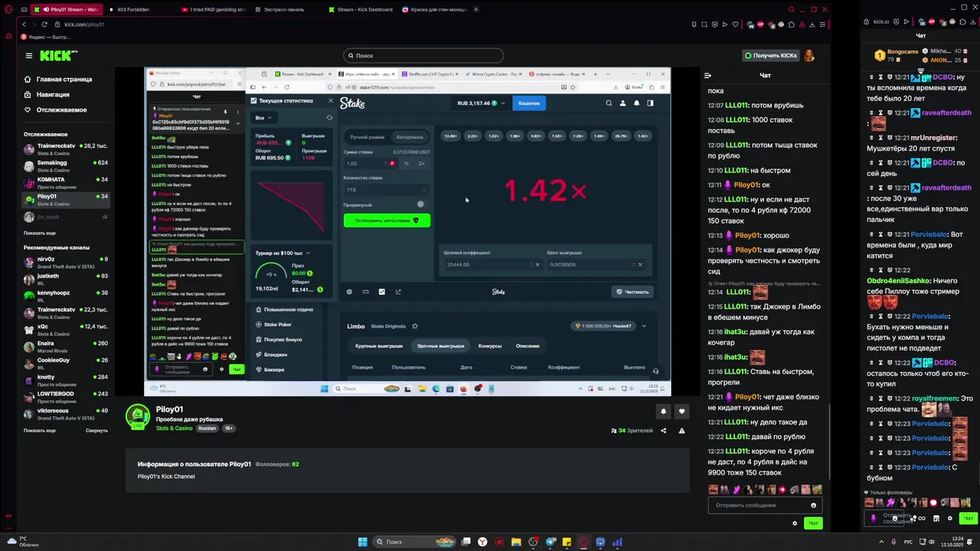Open a new browser tab
This screenshot has height=551, width=980.
pyautogui.click(x=476, y=9)
